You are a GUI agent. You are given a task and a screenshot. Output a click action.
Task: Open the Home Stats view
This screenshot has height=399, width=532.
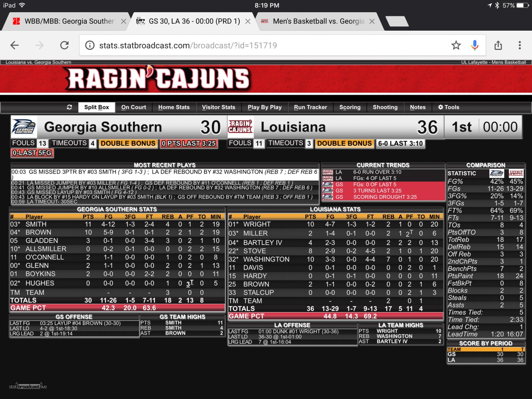tap(174, 107)
